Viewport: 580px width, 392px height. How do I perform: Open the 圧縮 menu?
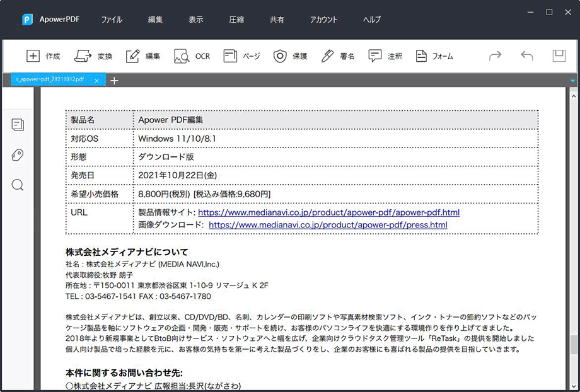[x=236, y=20]
